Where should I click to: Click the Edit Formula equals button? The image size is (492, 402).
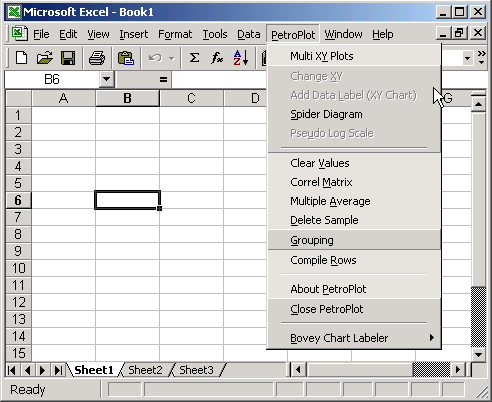coord(163,79)
